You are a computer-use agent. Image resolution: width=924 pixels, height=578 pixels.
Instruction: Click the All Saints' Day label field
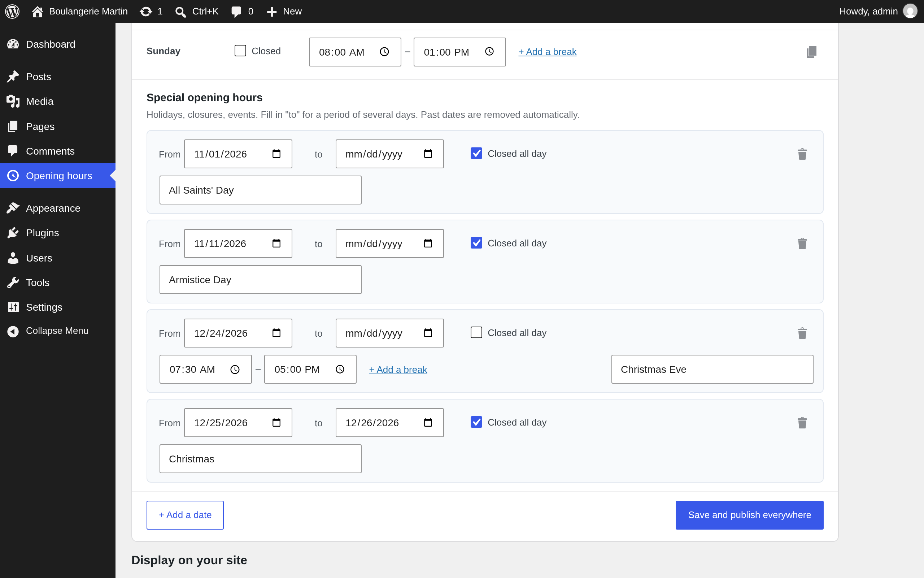[x=260, y=190]
